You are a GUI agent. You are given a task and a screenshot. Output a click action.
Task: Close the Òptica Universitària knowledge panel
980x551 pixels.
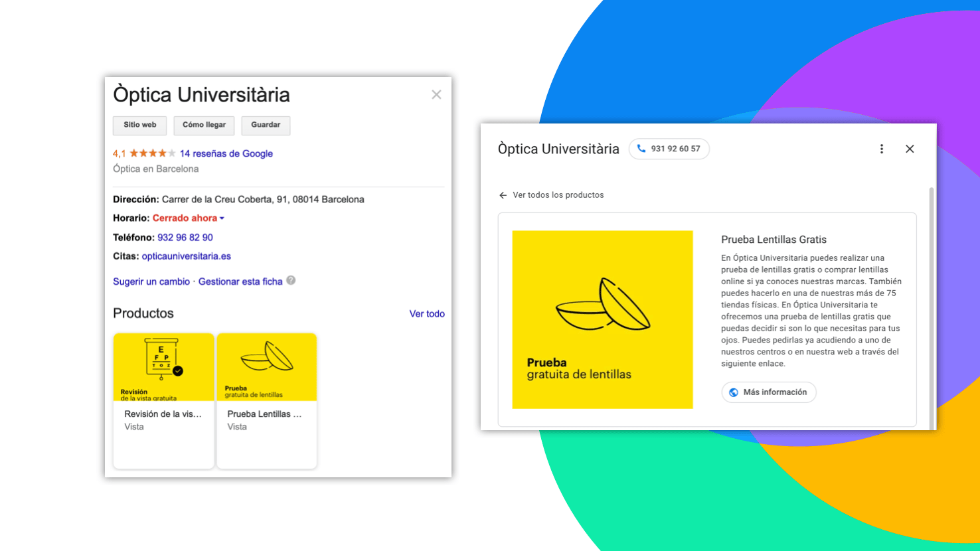coord(436,95)
